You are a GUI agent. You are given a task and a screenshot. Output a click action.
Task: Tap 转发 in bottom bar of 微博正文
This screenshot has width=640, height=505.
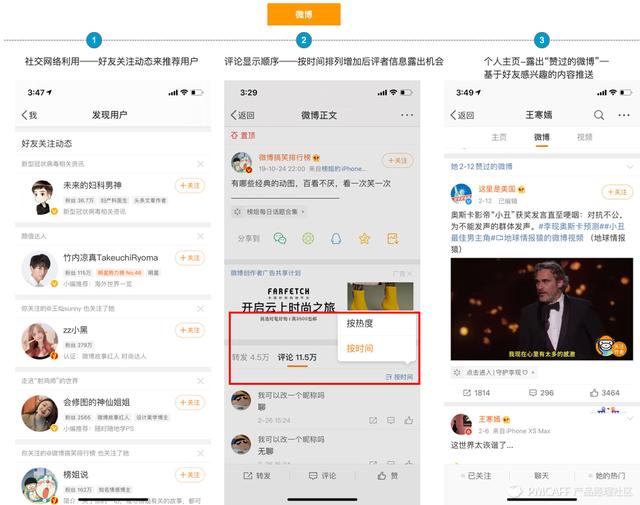(x=257, y=476)
